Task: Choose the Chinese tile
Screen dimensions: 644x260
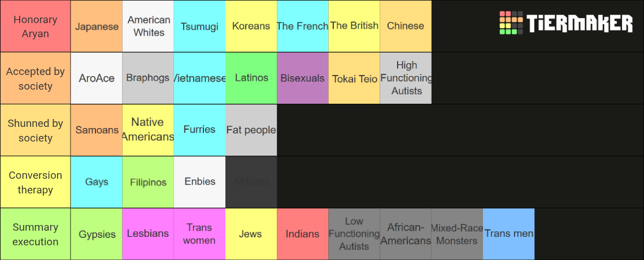Action: click(x=406, y=27)
